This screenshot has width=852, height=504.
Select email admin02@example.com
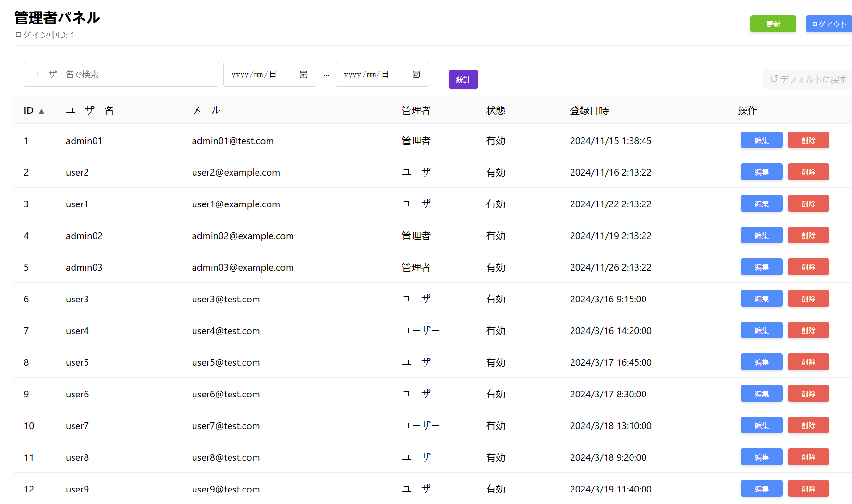point(243,236)
